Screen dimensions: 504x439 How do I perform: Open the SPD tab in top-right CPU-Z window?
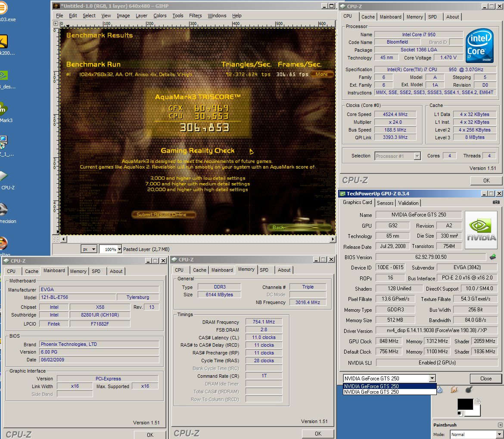432,17
